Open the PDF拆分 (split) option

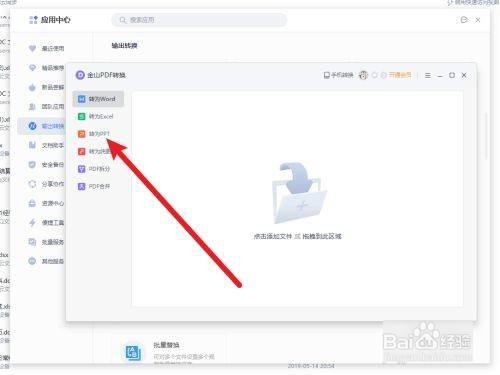point(98,169)
